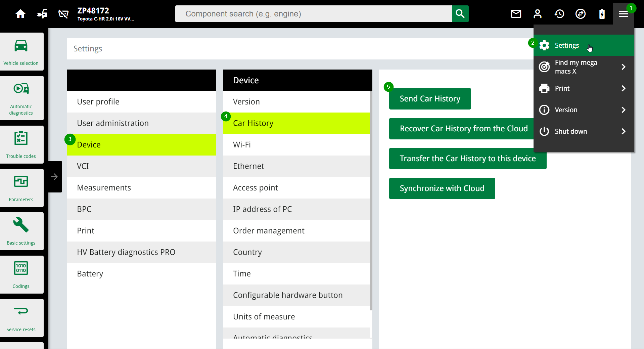Open Trouble codes in the sidebar
644x349 pixels.
click(x=21, y=145)
